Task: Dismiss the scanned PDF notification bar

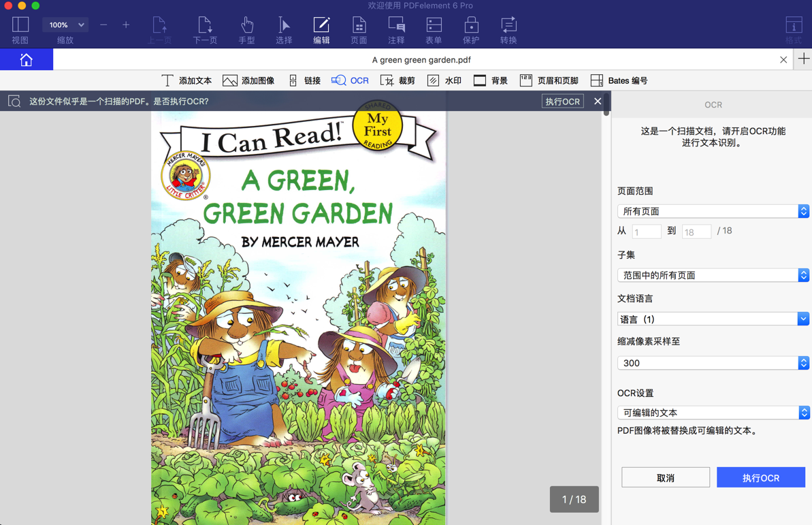Action: (598, 101)
